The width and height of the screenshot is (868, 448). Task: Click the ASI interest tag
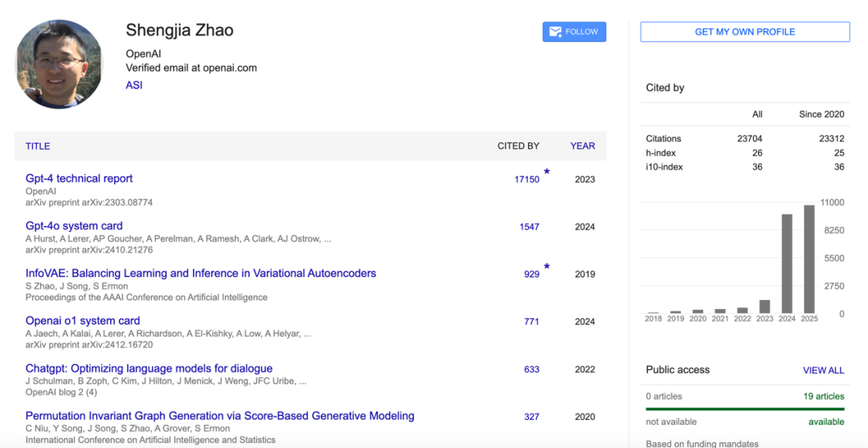133,84
